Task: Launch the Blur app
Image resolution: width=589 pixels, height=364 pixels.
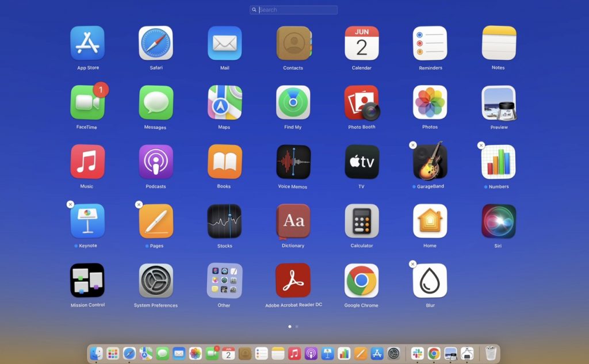Action: tap(430, 280)
